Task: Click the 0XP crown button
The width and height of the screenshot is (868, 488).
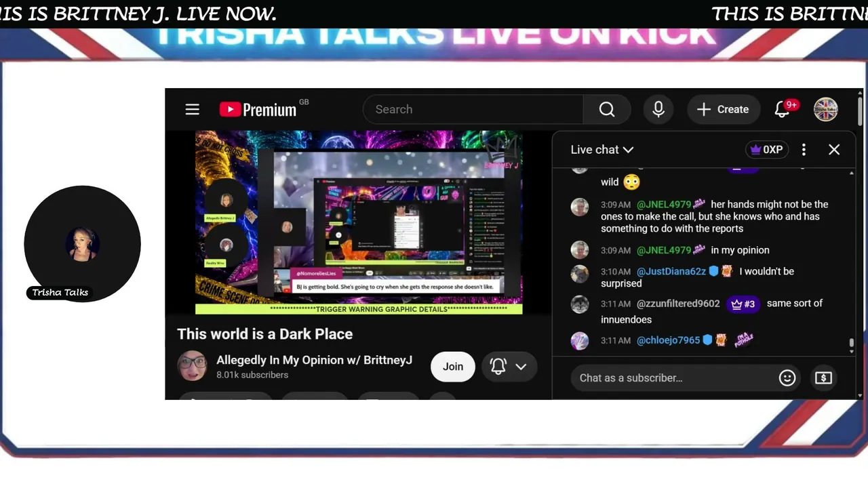Action: pos(767,150)
